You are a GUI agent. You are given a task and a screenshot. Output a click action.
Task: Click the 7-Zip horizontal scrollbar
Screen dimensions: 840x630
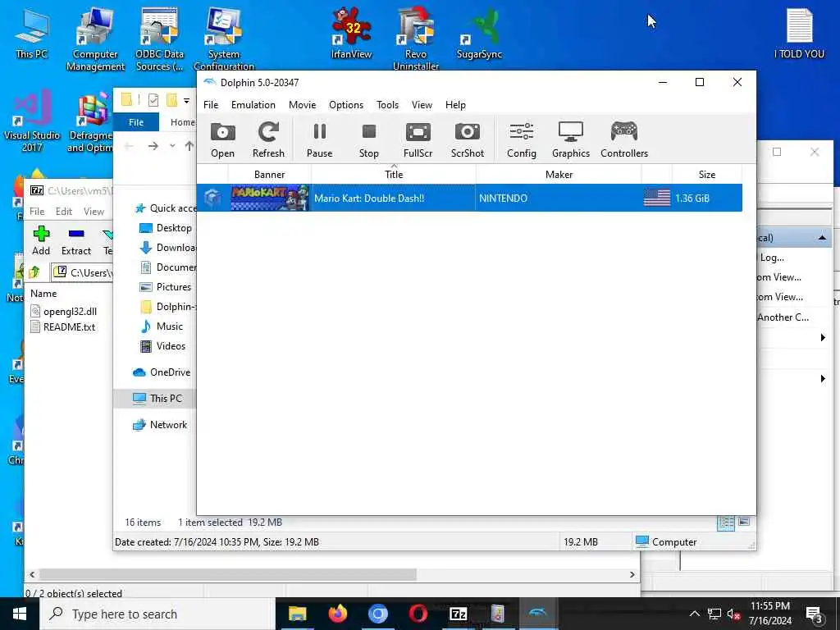[x=228, y=574]
